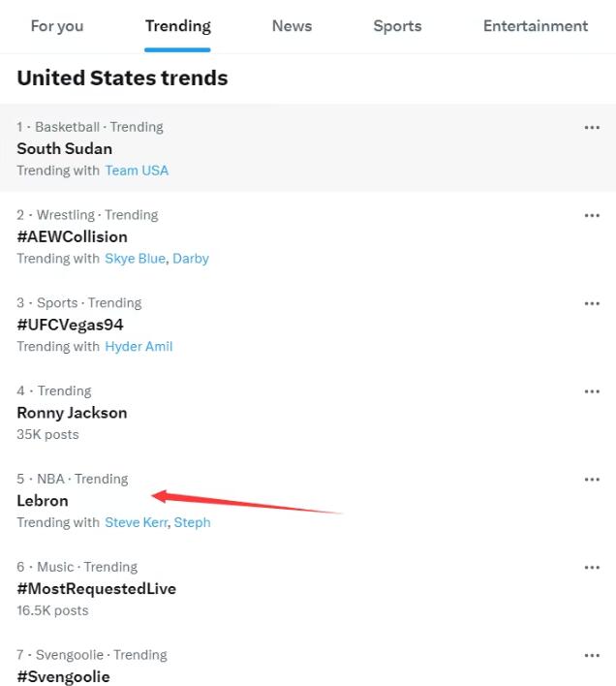Image resolution: width=616 pixels, height=686 pixels.
Task: Open the #MostRequestedLive trend
Action: [96, 589]
